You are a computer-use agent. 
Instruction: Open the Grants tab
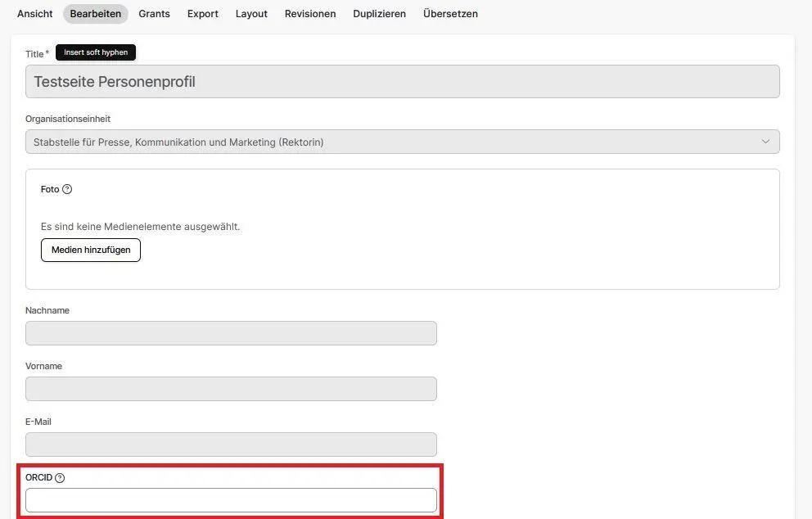154,14
